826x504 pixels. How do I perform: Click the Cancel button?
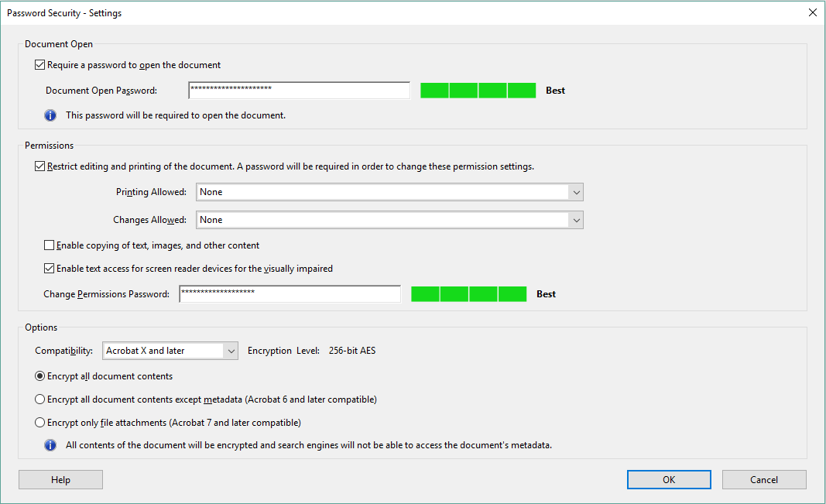point(764,480)
